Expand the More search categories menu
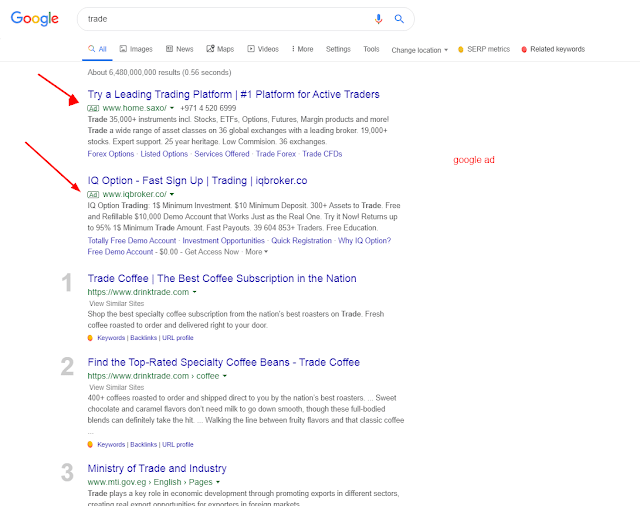 pos(302,49)
